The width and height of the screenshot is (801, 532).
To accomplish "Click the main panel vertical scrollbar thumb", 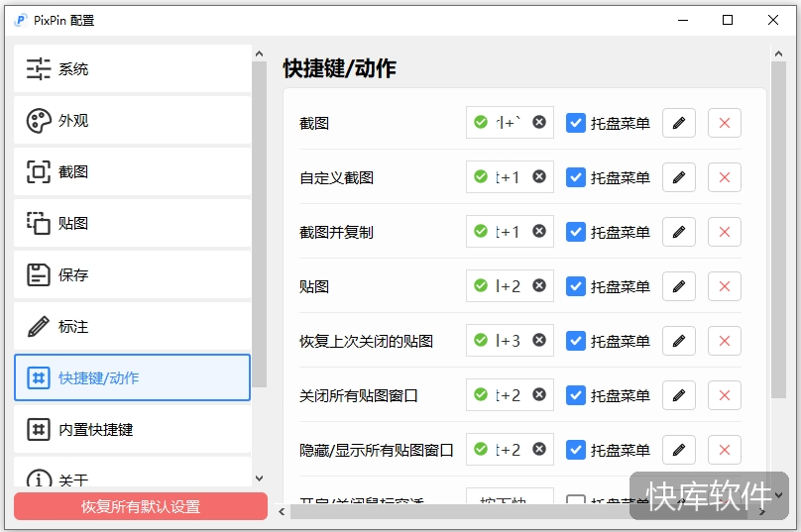I will tap(778, 230).
